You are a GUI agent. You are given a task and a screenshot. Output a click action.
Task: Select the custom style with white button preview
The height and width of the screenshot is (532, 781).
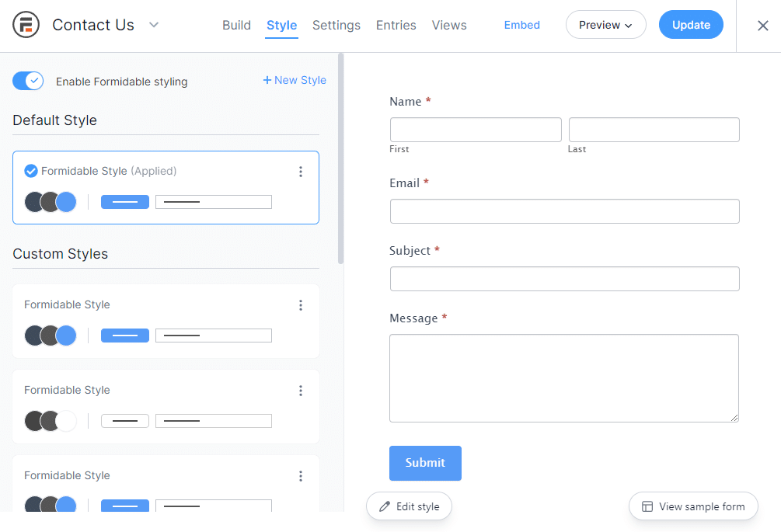pyautogui.click(x=166, y=407)
